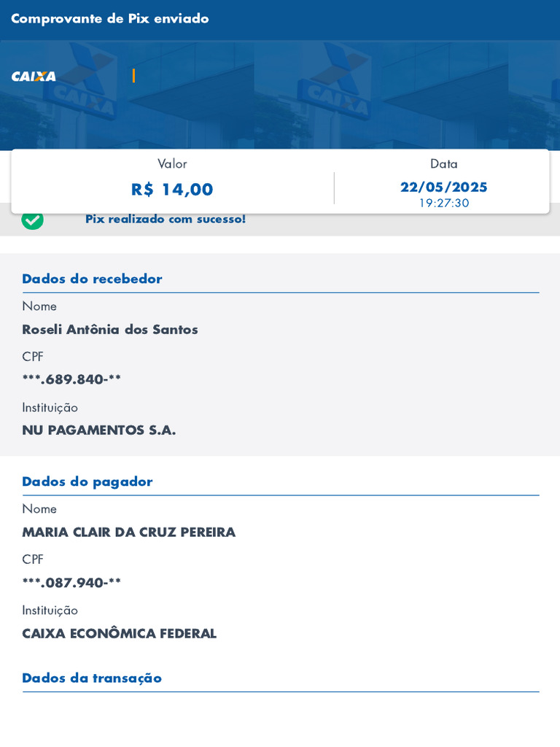Click the CAIXA logo in the banner
The width and height of the screenshot is (560, 747).
point(34,76)
